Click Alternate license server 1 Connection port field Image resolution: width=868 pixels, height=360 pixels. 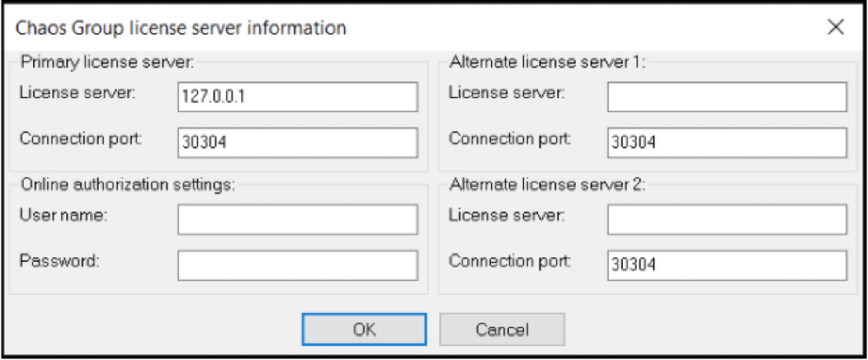pyautogui.click(x=727, y=143)
